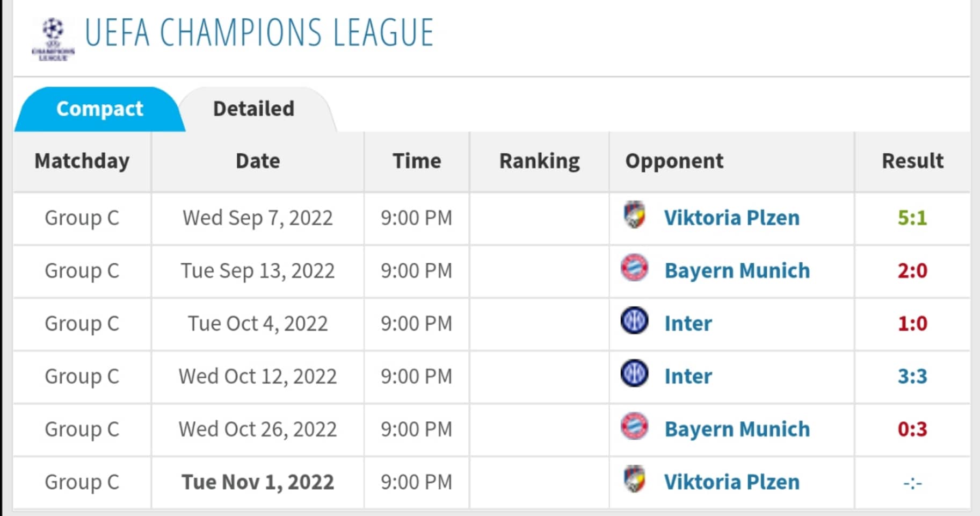
Task: Select the Compact tab
Action: point(100,109)
